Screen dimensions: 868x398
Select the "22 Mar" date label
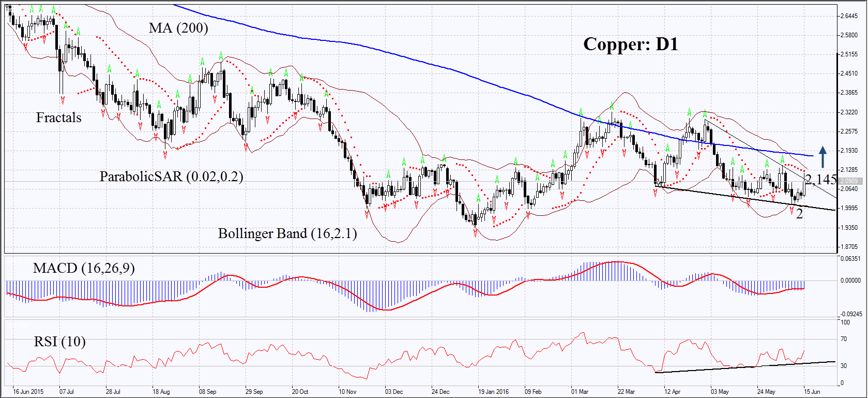(626, 392)
